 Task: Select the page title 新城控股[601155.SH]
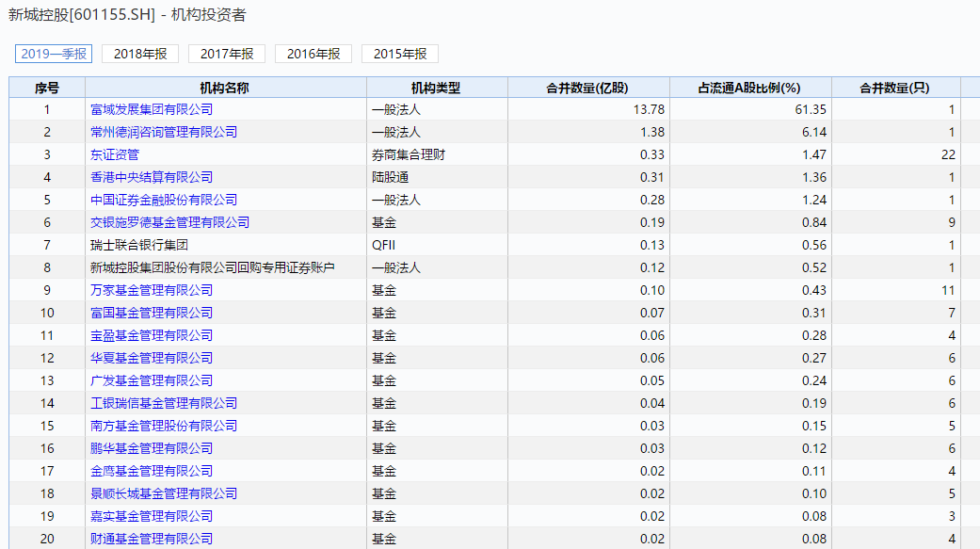81,15
